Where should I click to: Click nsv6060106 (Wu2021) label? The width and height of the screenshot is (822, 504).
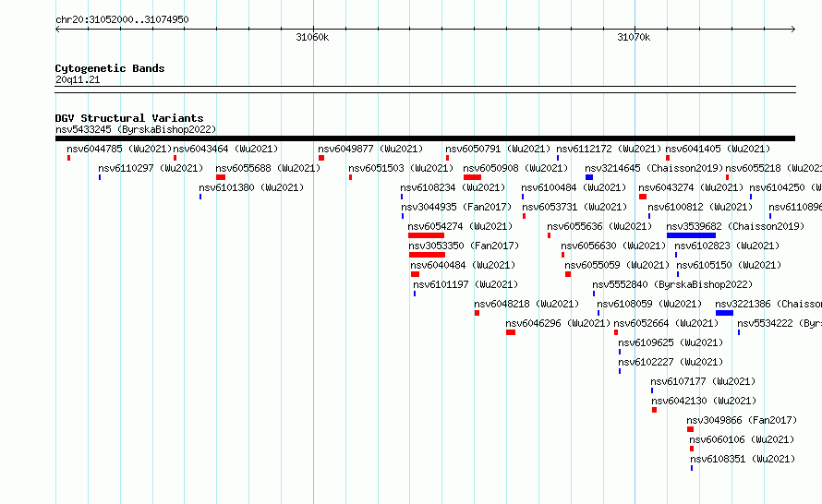[x=742, y=439]
